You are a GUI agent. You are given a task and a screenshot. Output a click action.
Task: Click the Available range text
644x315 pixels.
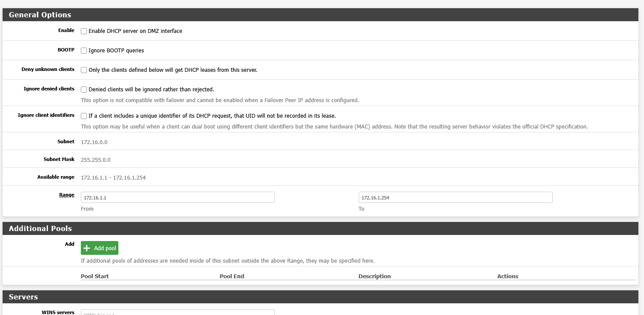[113, 177]
